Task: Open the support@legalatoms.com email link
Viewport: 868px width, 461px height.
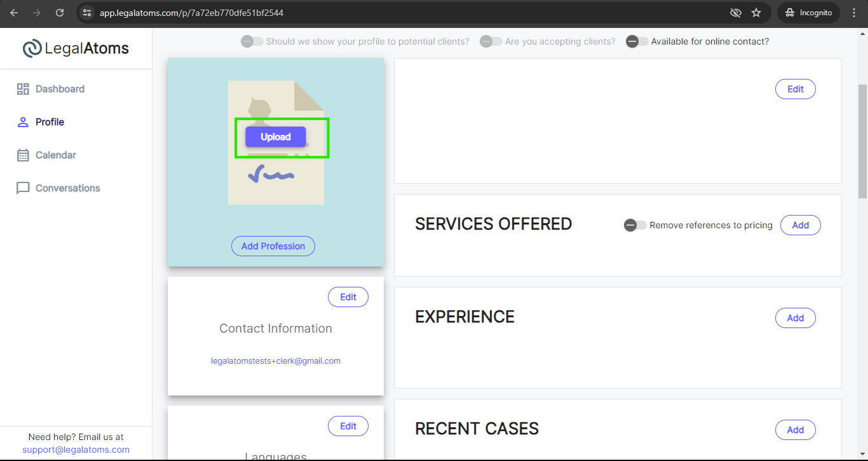Action: 76,450
